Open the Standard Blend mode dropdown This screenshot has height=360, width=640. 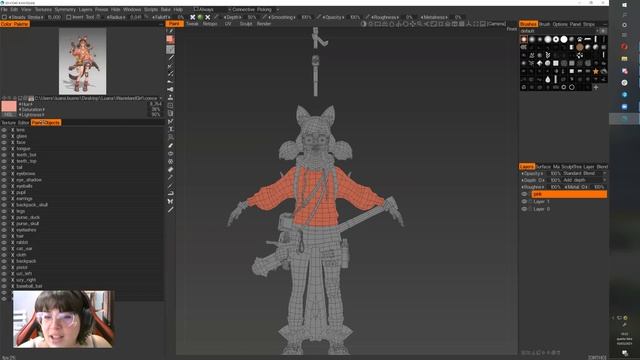click(x=584, y=173)
